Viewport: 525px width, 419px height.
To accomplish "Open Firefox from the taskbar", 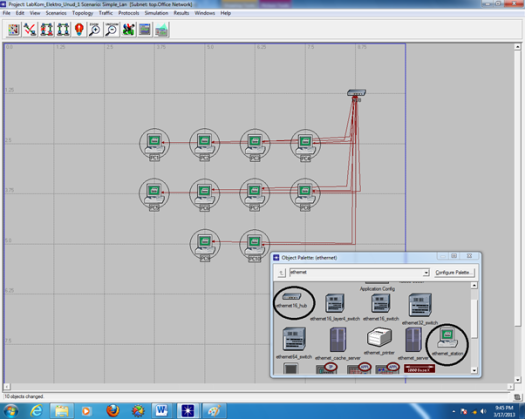I will point(112,411).
